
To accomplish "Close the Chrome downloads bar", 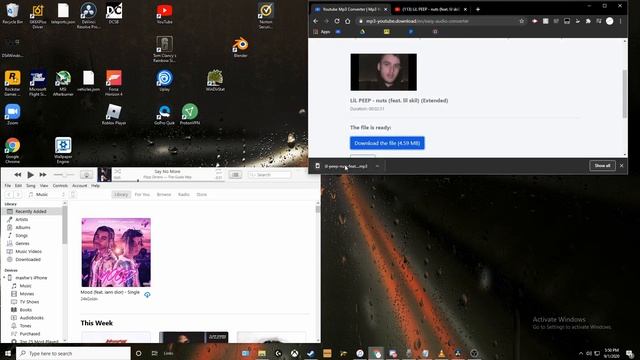I will click(622, 166).
